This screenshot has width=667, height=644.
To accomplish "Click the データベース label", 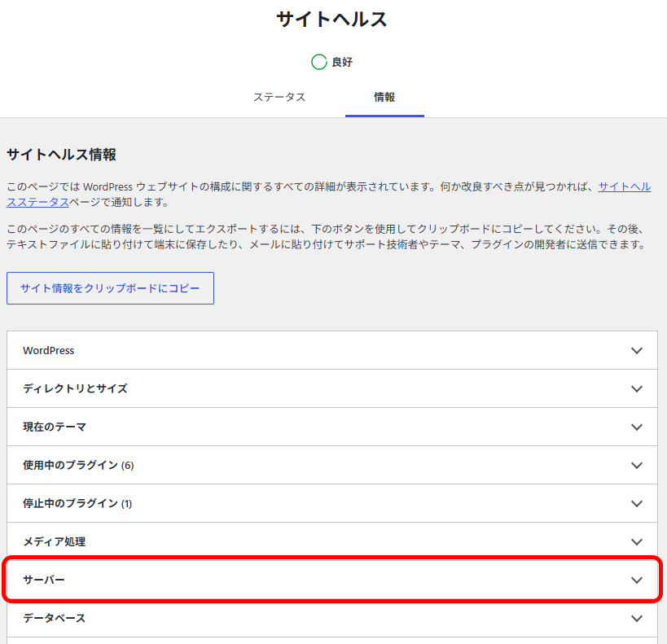I will pyautogui.click(x=55, y=619).
